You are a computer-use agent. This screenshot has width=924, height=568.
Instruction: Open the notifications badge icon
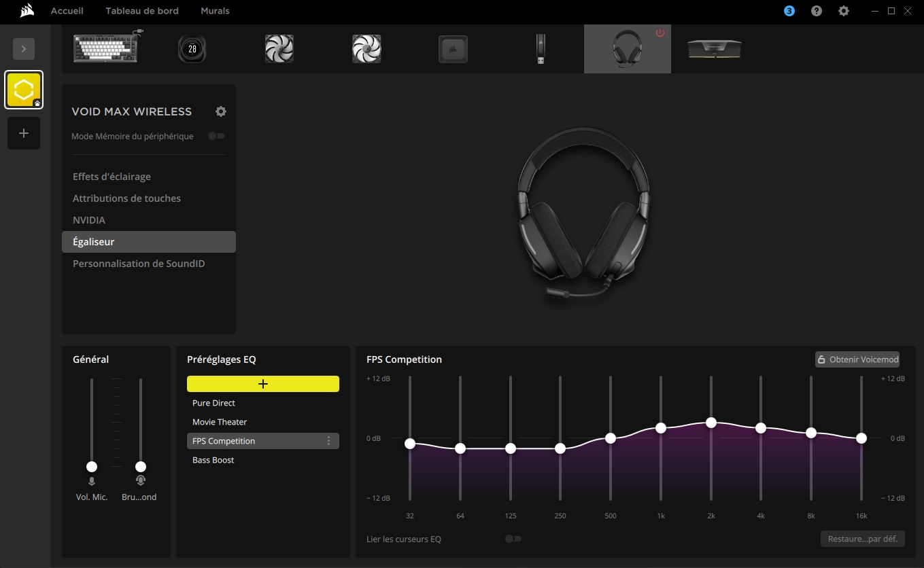point(789,11)
